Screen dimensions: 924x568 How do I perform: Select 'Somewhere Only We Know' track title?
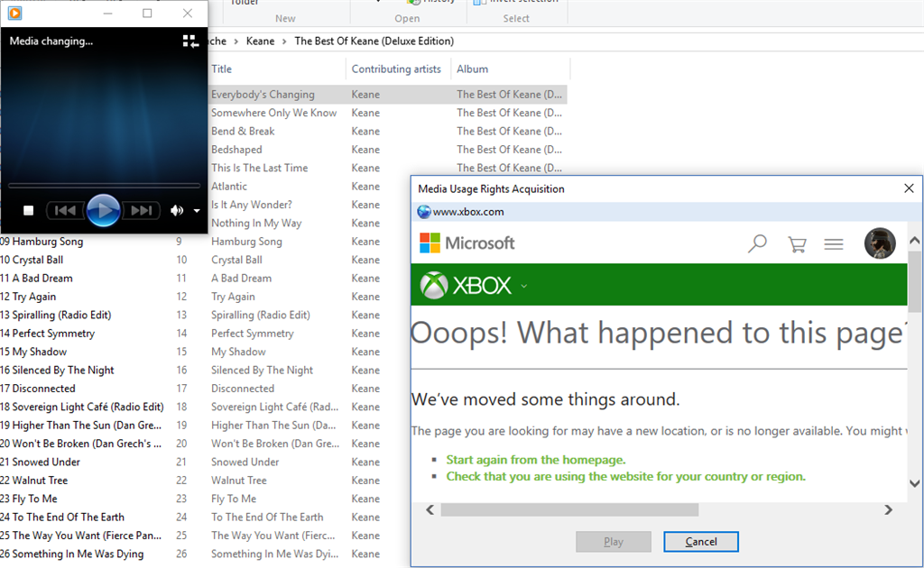[x=274, y=113]
